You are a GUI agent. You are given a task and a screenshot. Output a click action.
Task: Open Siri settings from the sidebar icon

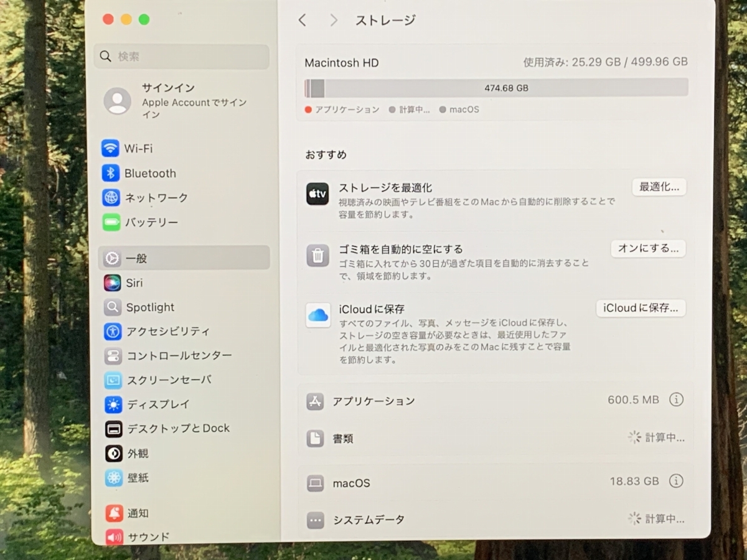point(113,282)
